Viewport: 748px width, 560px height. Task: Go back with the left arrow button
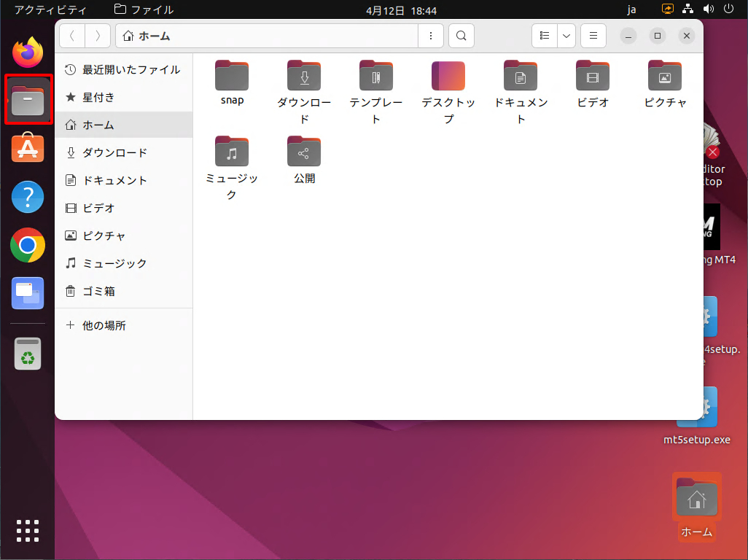click(72, 35)
